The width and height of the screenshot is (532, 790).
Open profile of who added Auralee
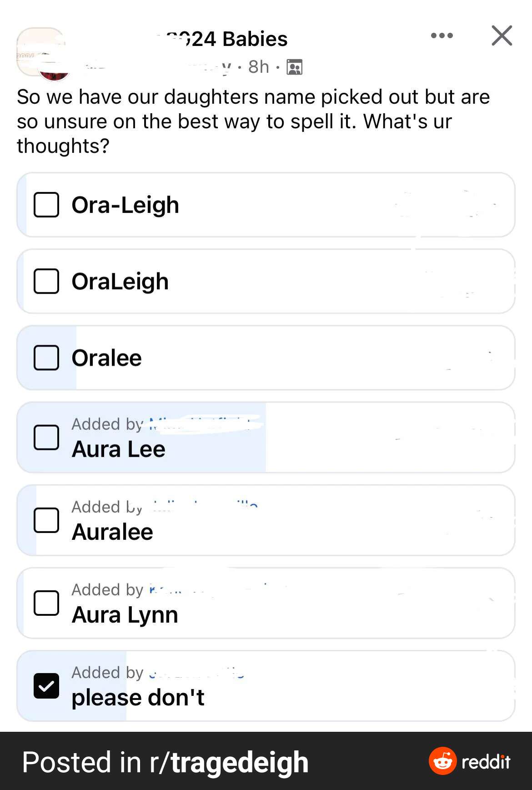click(x=205, y=507)
